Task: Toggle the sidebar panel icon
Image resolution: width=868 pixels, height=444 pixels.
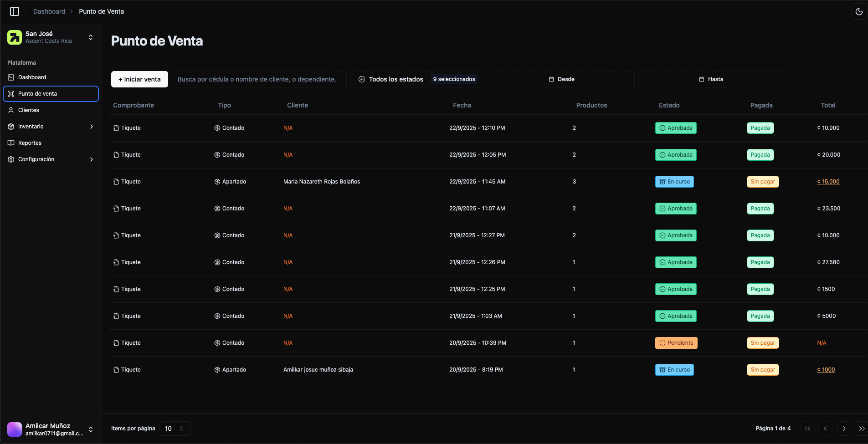Action: pyautogui.click(x=15, y=11)
